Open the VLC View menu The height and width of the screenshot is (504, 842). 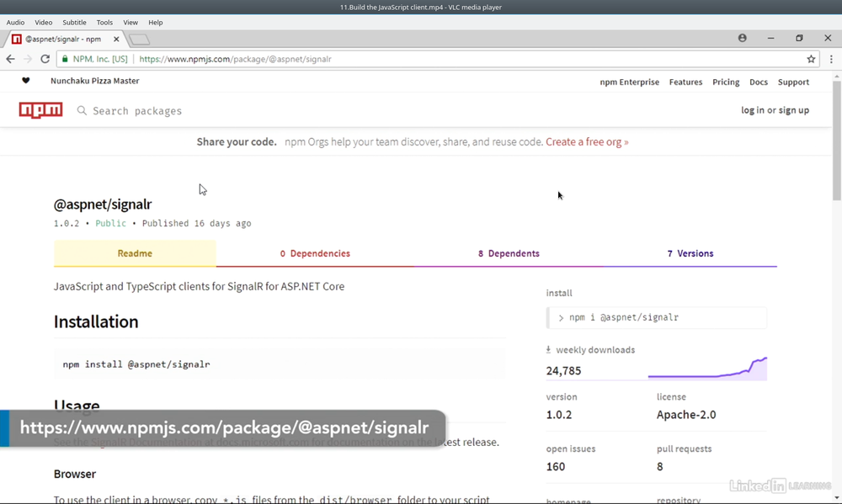tap(131, 23)
